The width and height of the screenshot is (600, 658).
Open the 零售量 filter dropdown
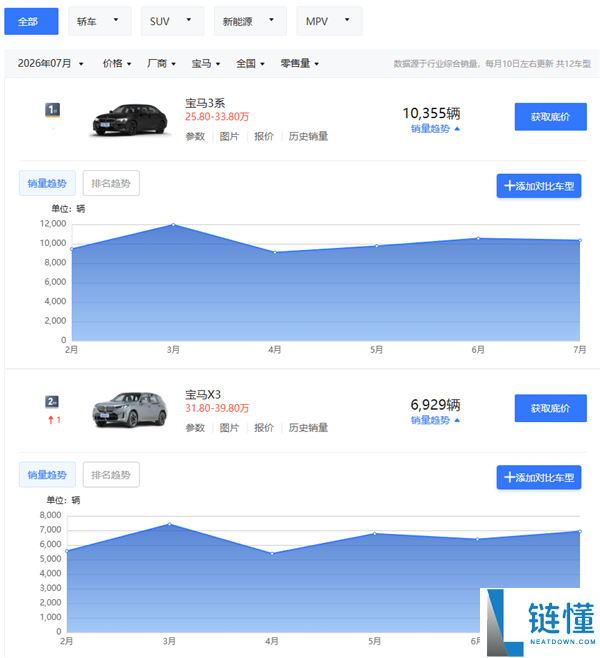[300, 63]
